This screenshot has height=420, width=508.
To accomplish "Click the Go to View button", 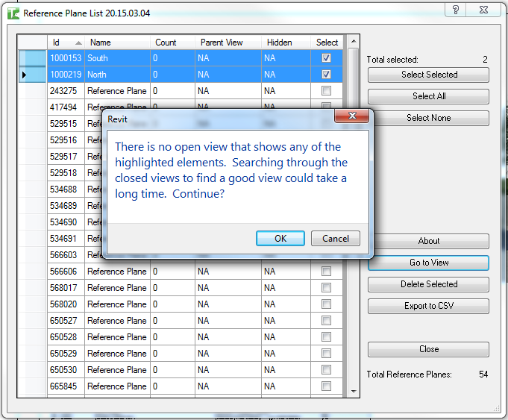I will (428, 263).
